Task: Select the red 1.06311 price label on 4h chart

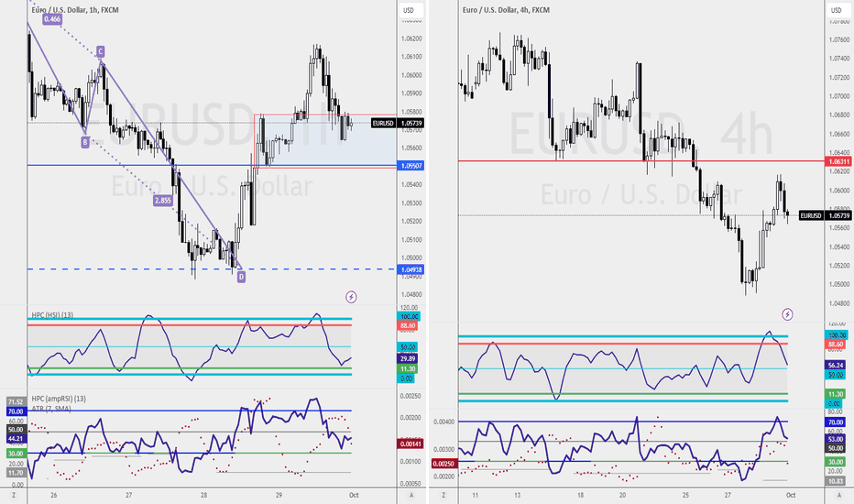Action: [x=838, y=162]
